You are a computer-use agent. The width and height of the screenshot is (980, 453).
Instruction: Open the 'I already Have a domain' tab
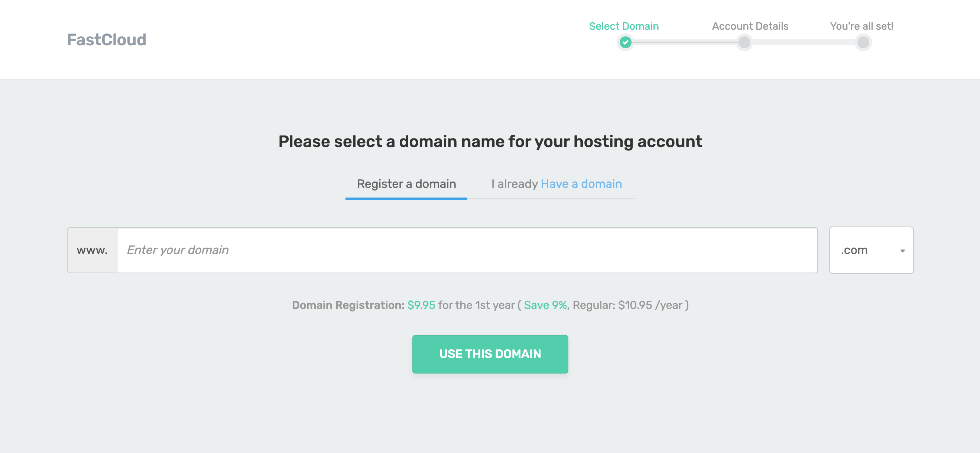point(556,184)
